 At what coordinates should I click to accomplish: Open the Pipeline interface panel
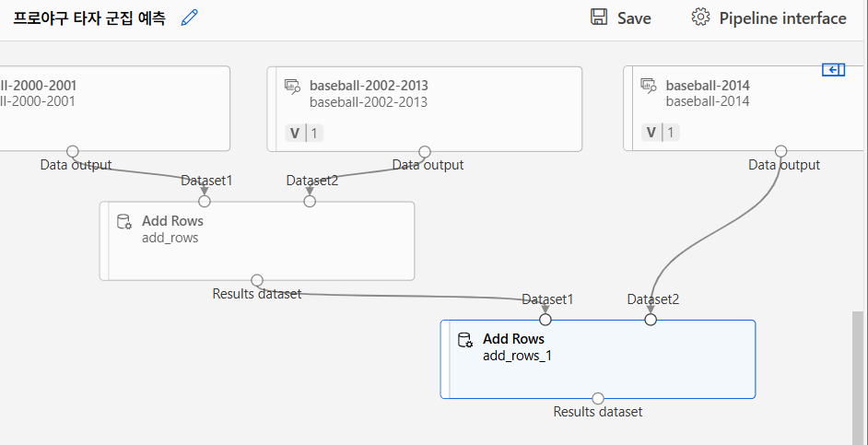(x=782, y=18)
